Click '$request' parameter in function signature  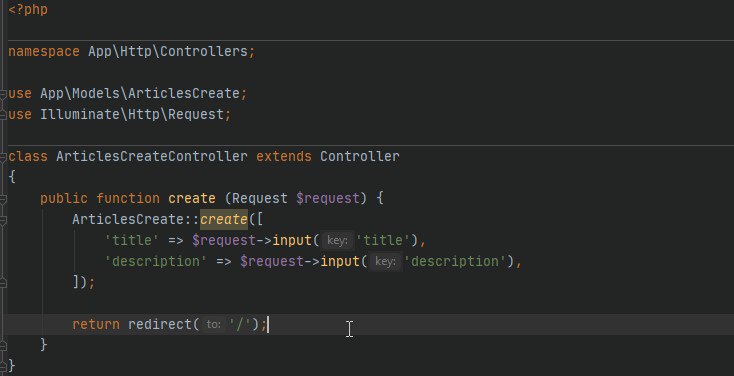pos(328,199)
